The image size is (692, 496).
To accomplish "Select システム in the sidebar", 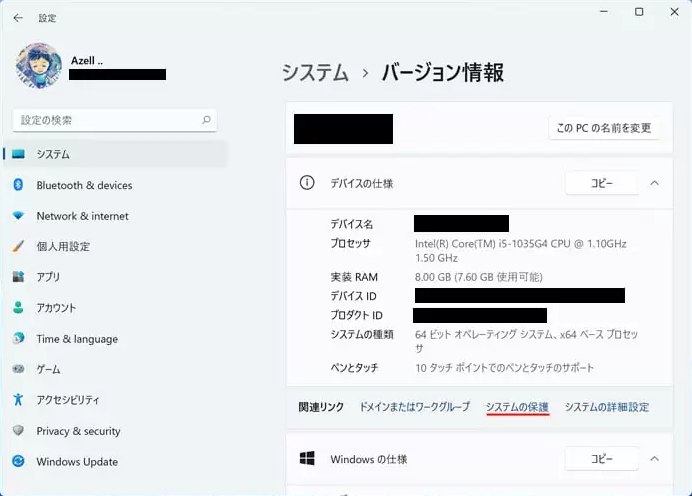I will click(x=115, y=154).
